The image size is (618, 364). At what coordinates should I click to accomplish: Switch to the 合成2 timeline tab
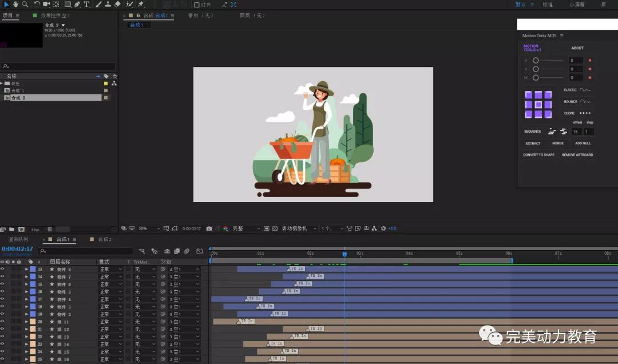coord(104,239)
